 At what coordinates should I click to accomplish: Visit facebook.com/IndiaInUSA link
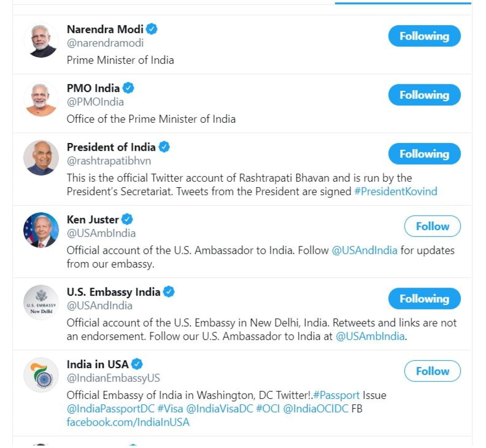[x=128, y=422]
